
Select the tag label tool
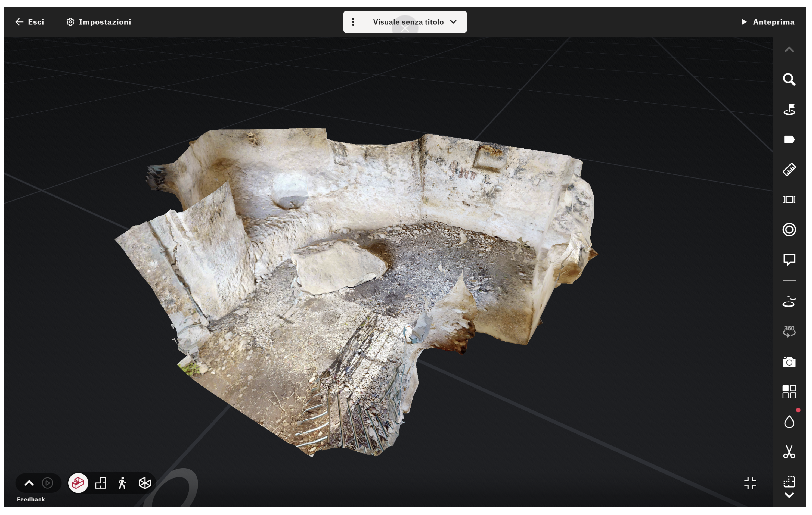789,139
